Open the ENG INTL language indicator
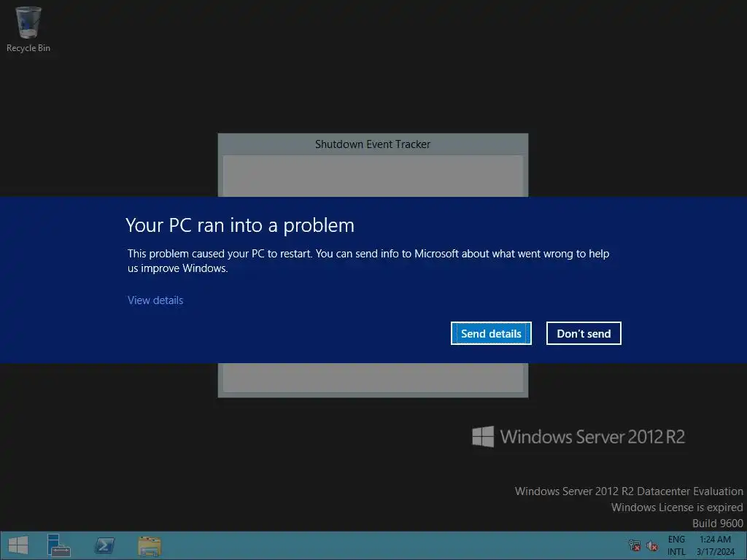The image size is (747, 560). (676, 545)
